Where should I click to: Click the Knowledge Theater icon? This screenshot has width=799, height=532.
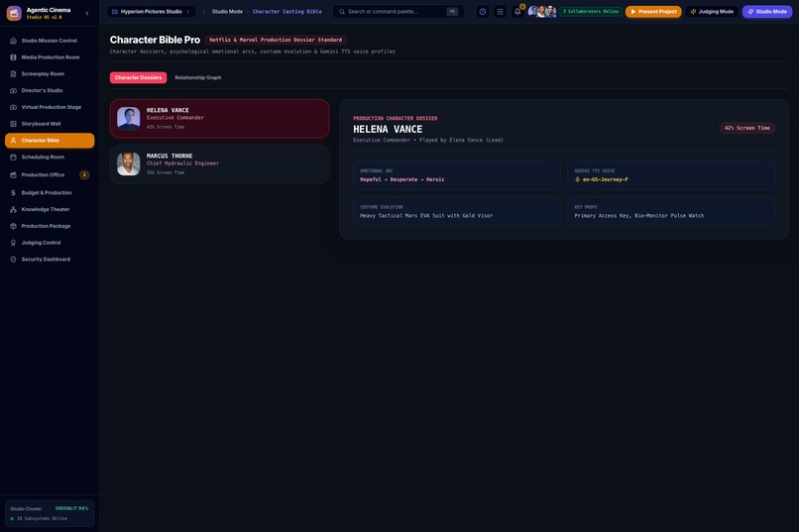click(x=13, y=209)
